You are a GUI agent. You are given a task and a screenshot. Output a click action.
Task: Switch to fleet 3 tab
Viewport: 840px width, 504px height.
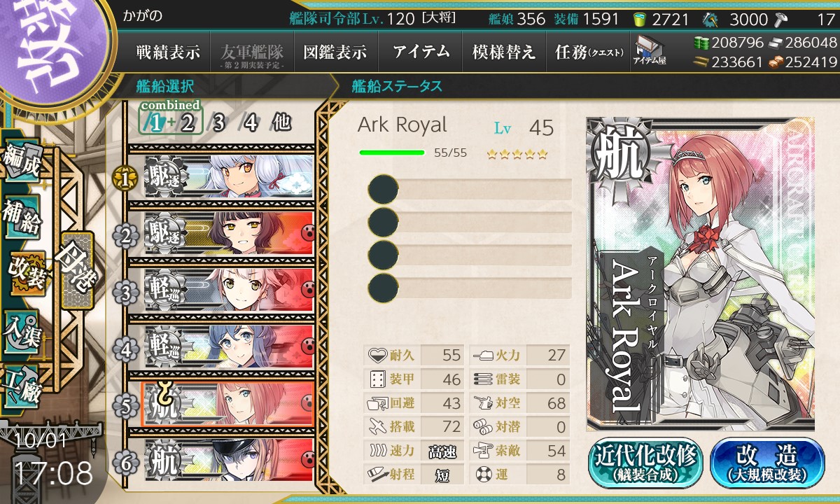coord(218,122)
